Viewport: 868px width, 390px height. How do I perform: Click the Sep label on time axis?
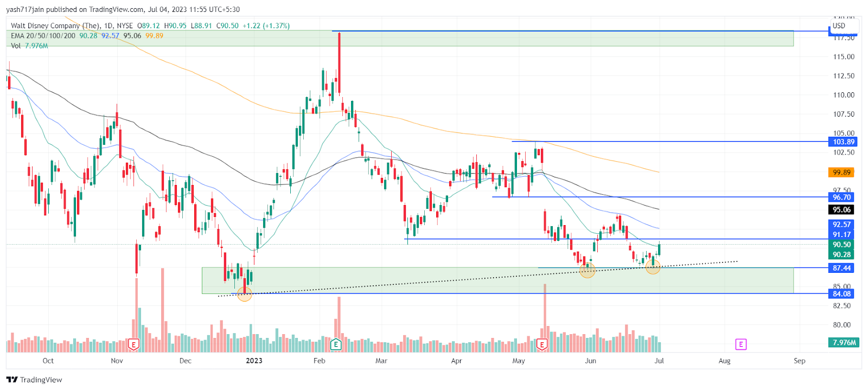800,361
